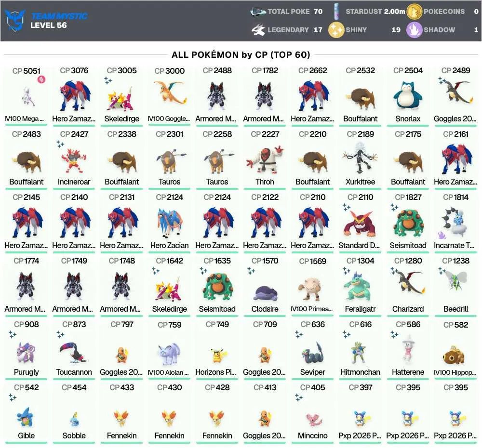Click the "Horizons Pi..." name label
This screenshot has width=482, height=448.
(216, 372)
